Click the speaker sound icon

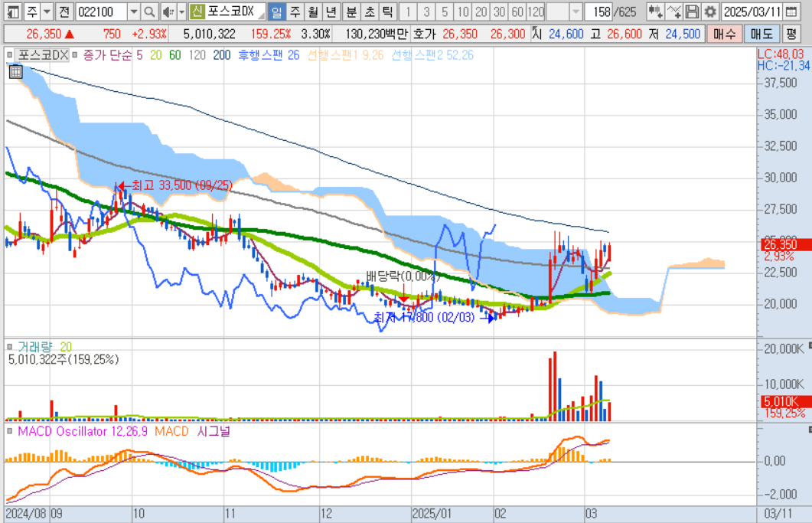168,11
